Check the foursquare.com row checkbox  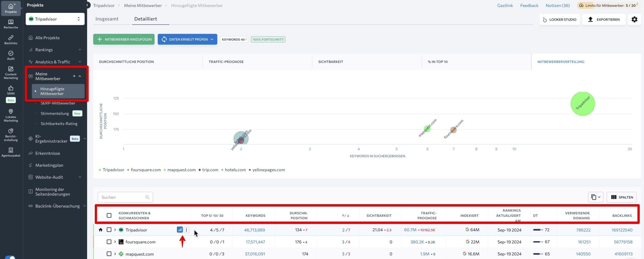[x=109, y=242]
